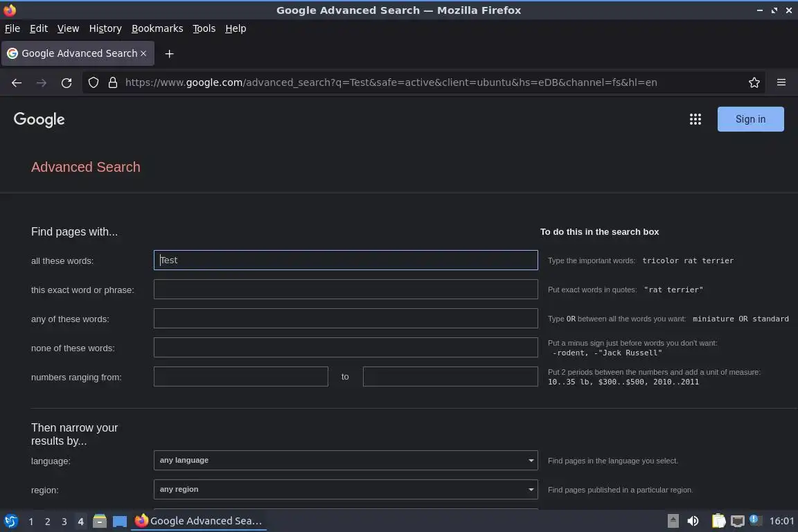Switch to workspace 4
The width and height of the screenshot is (798, 532).
[x=80, y=522]
